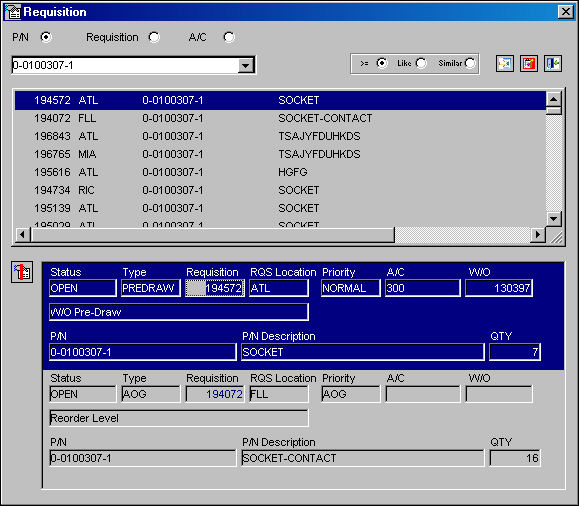
Task: Click the QTY field showing 7
Action: click(x=515, y=352)
